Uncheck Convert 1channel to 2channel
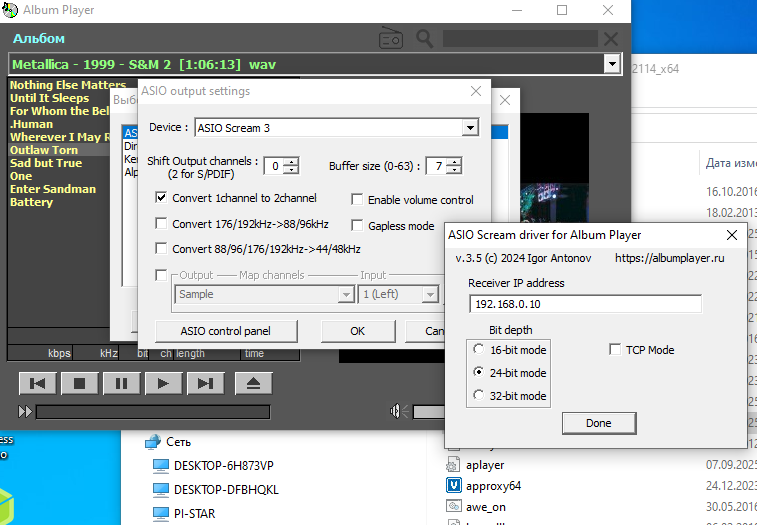This screenshot has height=525, width=757. click(x=162, y=198)
